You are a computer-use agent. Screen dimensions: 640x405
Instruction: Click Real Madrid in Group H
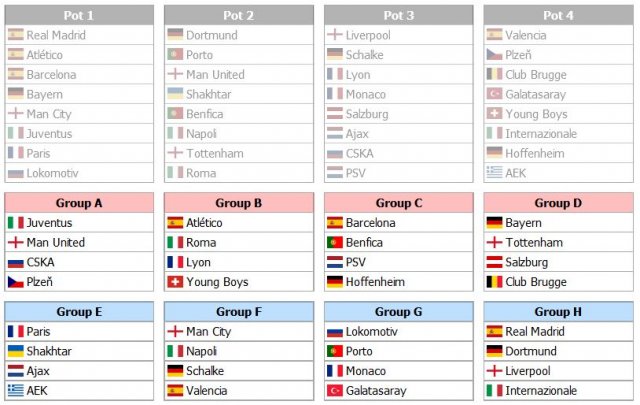click(x=535, y=332)
